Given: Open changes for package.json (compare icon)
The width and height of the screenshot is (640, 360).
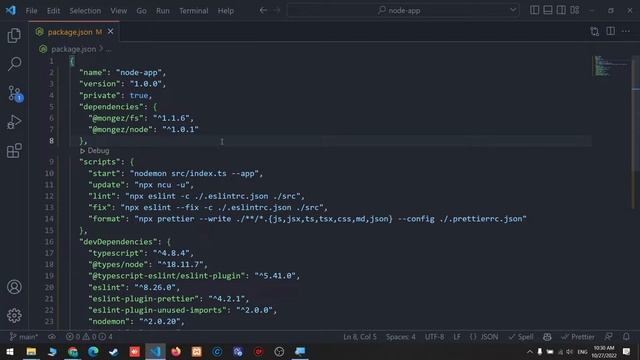Looking at the screenshot, I should [595, 31].
